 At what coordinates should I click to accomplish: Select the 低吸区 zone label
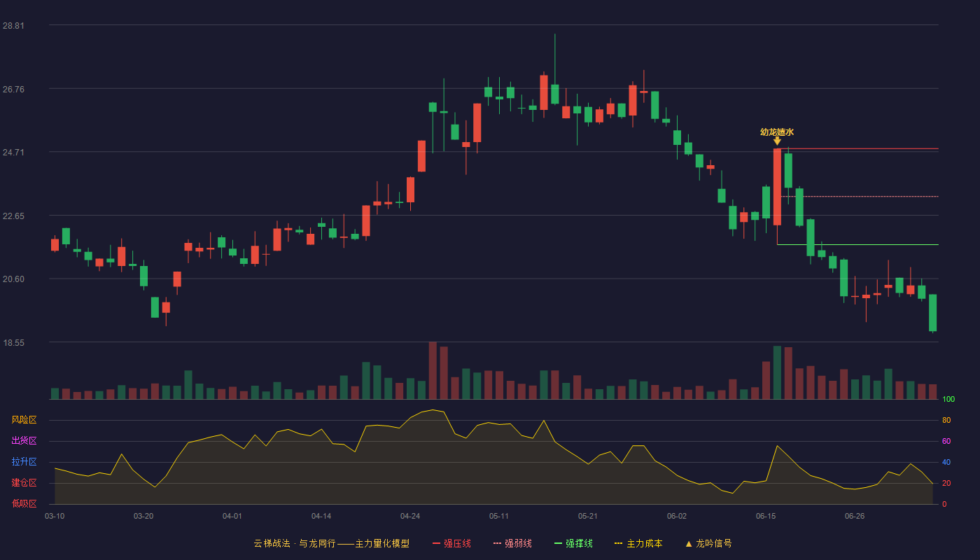pyautogui.click(x=24, y=503)
